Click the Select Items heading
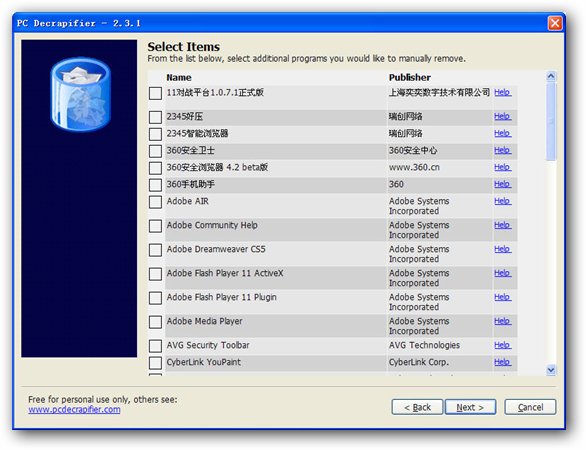586x450 pixels. coord(183,47)
